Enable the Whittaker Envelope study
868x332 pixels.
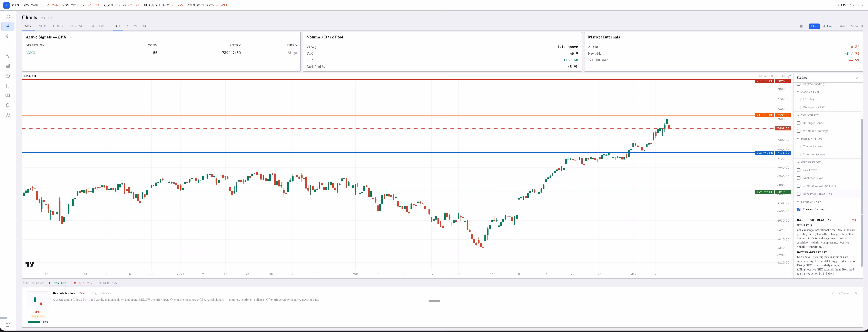click(799, 131)
